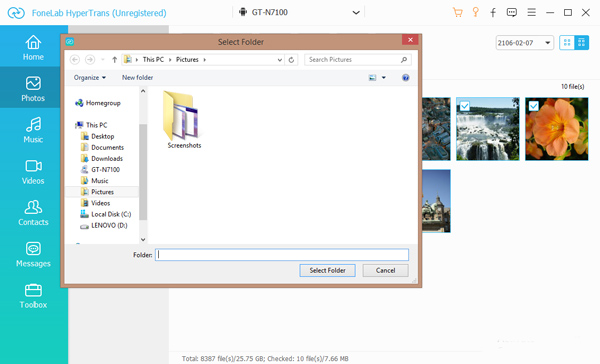Select Desktop in navigation tree
This screenshot has width=600, height=364.
(x=98, y=136)
